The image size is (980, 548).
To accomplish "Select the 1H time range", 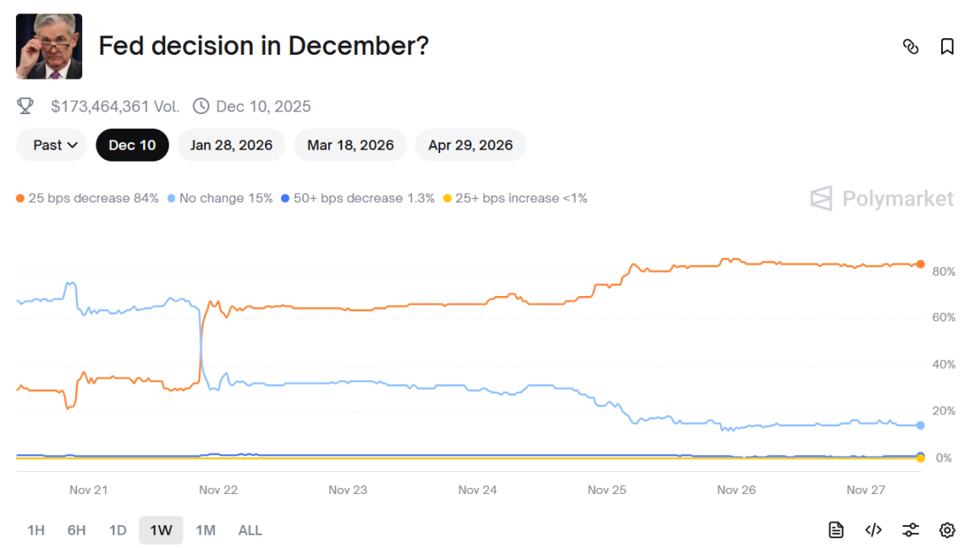I will click(36, 529).
